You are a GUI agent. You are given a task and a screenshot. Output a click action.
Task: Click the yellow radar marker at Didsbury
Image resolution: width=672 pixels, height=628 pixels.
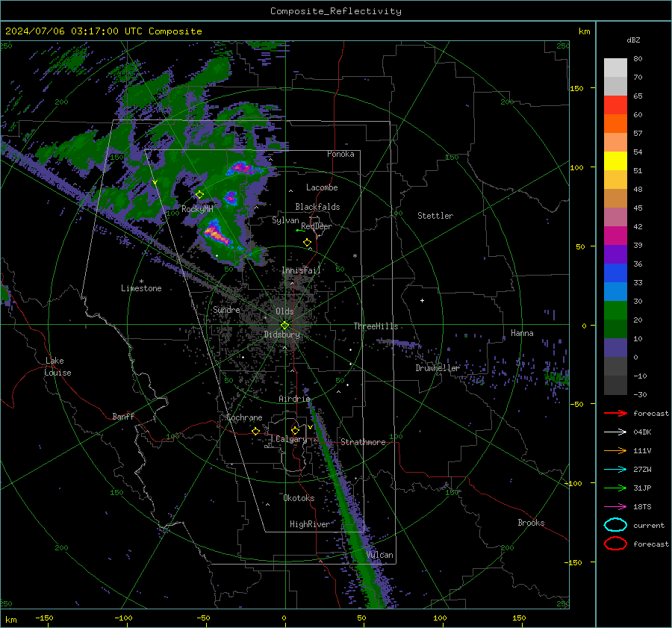[284, 326]
